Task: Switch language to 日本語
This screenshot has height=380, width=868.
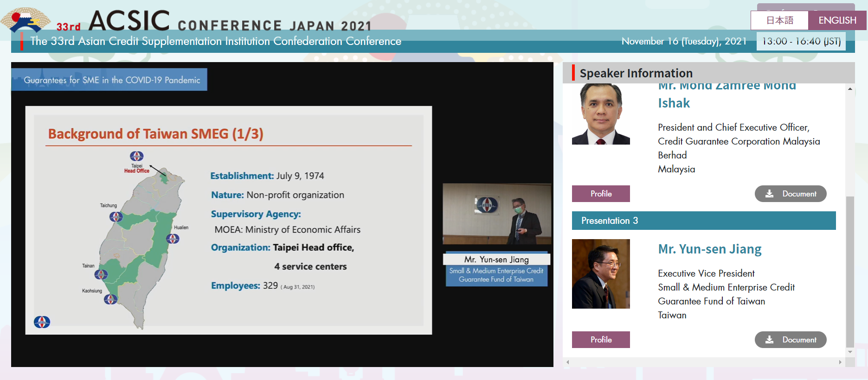Action: pos(780,20)
